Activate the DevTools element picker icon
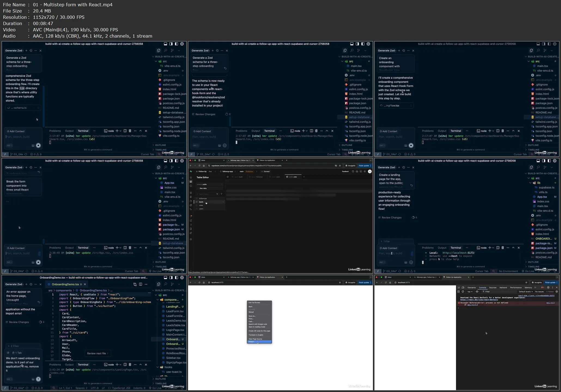 [459, 287]
